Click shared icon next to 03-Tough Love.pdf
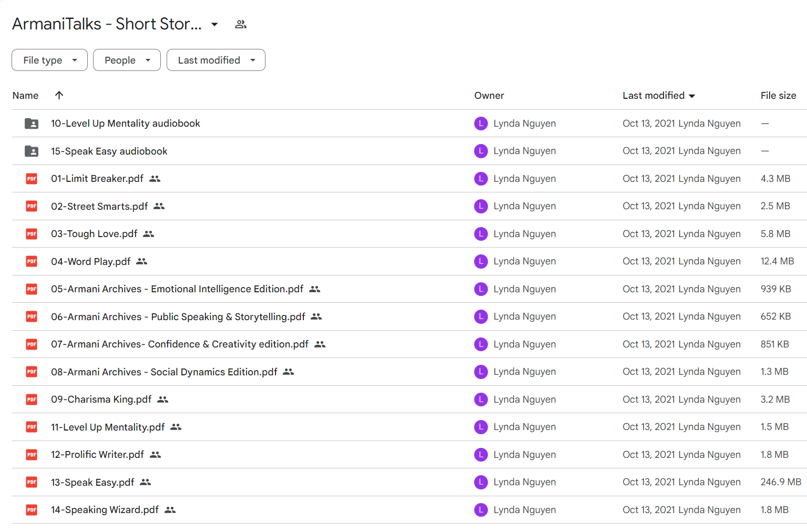This screenshot has width=807, height=532. (149, 234)
